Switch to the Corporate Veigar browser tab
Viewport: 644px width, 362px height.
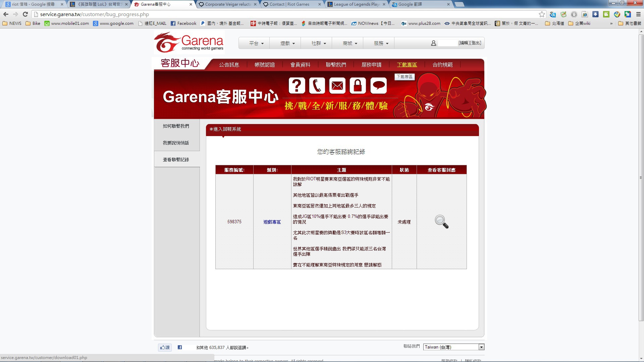click(228, 4)
